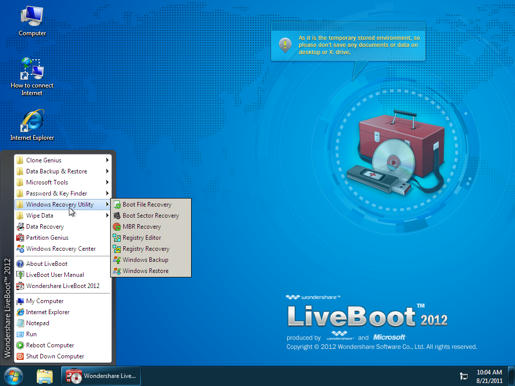Open the Computer desktop icon
This screenshot has width=515, height=386.
(32, 21)
